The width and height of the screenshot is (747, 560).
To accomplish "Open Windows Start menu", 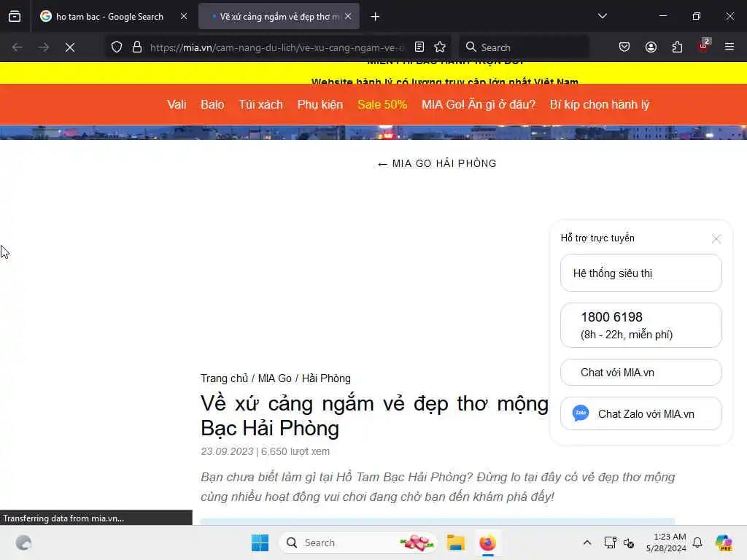I will [x=260, y=542].
